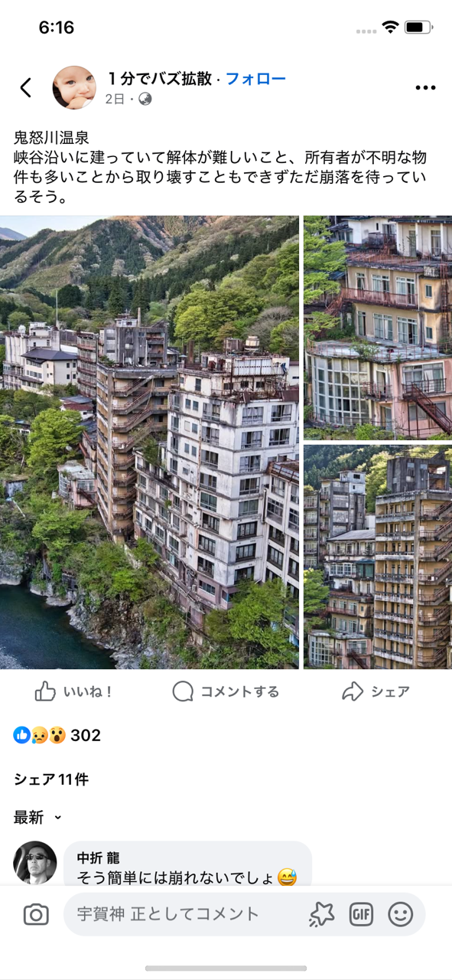
Task: Tap the コメントする comment button
Action: 226,692
